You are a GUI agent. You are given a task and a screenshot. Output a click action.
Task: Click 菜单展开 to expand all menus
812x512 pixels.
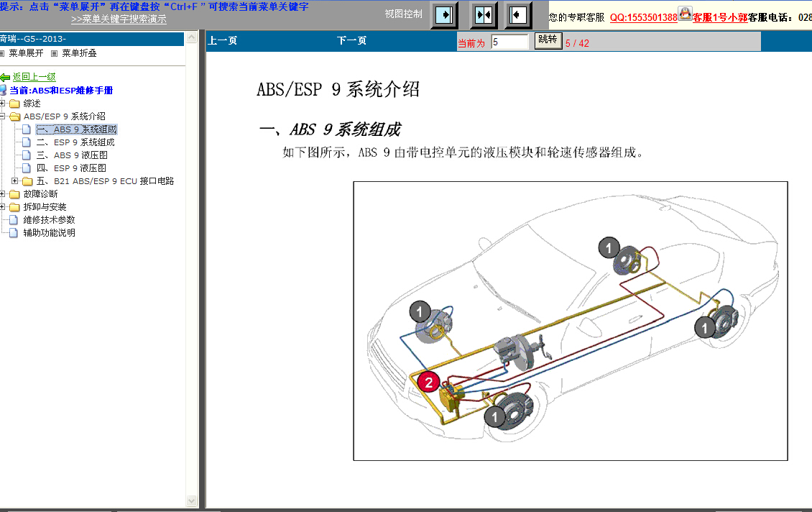[x=26, y=53]
